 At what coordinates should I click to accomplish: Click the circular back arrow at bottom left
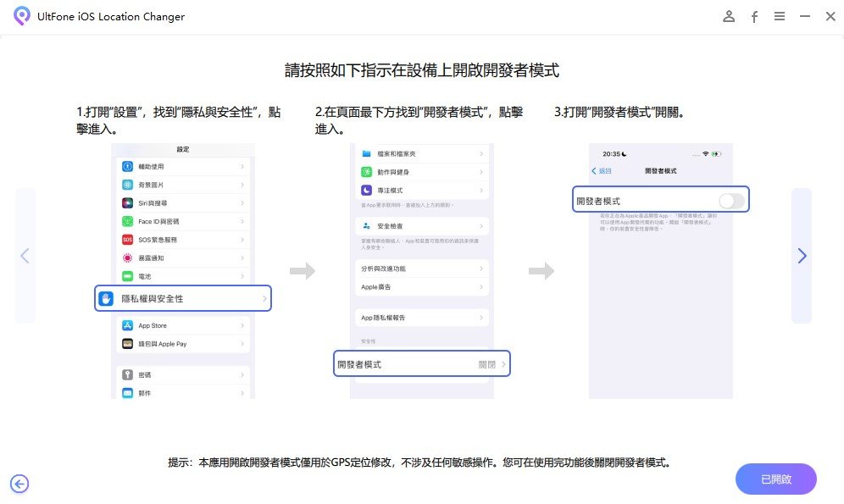tap(19, 484)
